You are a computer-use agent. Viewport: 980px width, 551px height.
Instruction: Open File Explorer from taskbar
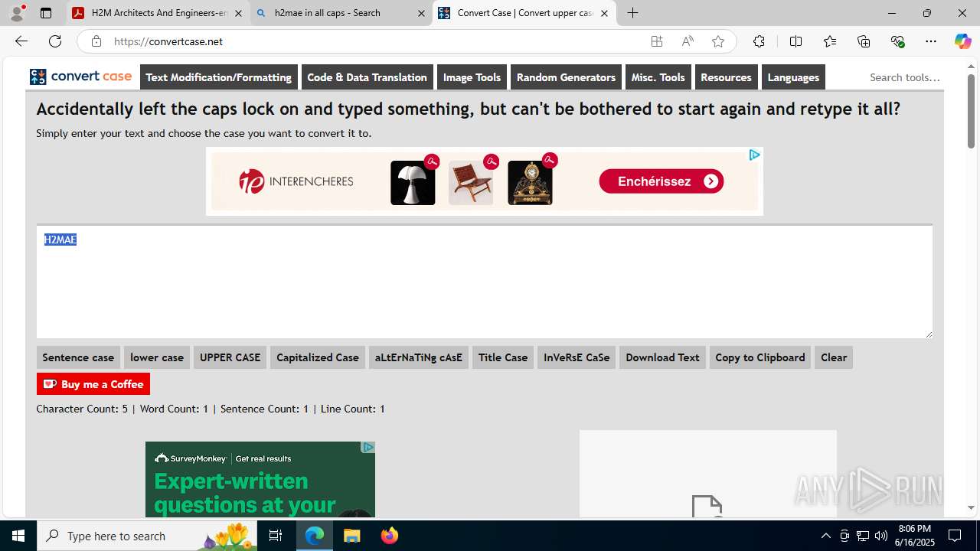coord(351,536)
